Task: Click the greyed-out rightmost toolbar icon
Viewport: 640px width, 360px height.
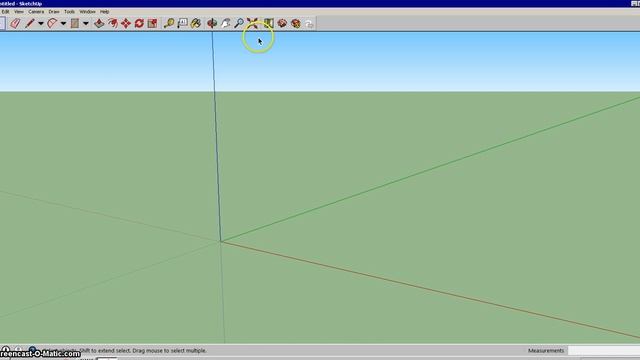Action: coord(309,24)
